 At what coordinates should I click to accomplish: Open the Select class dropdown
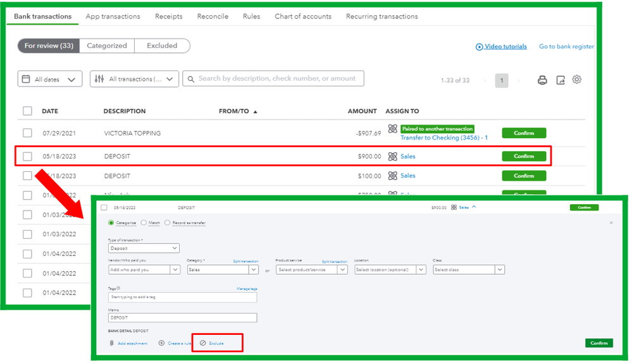click(x=469, y=269)
